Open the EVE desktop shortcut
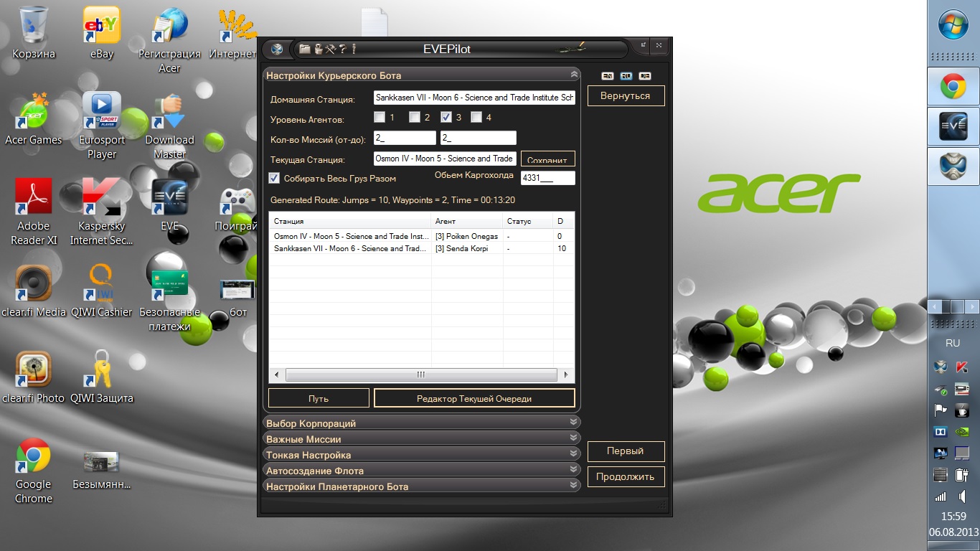This screenshot has height=551, width=980. coord(169,204)
